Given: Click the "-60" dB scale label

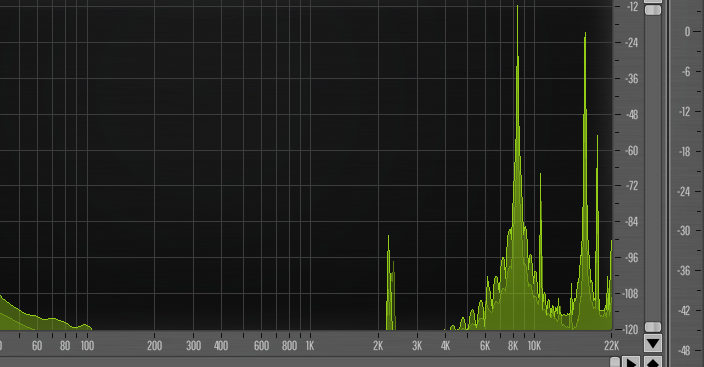Looking at the screenshot, I should [632, 150].
